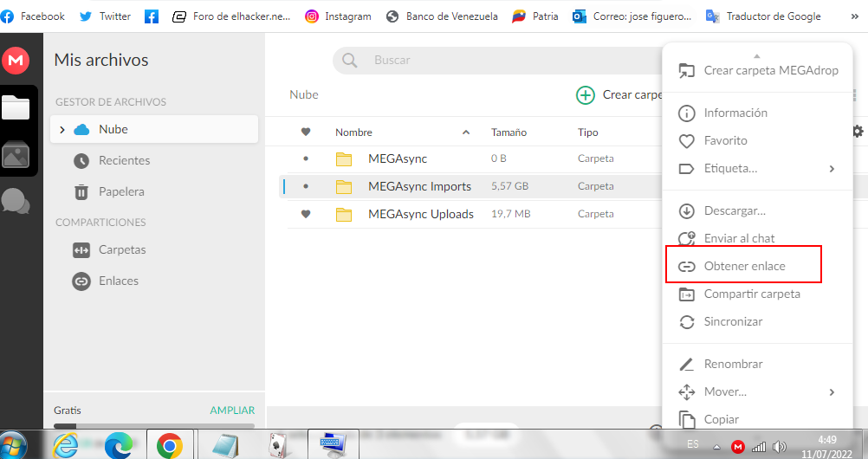Choose Copiar in context menu
This screenshot has height=459, width=868.
pos(757,419)
